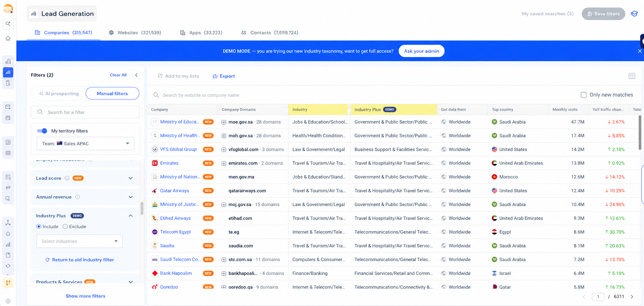Click the filters panel scrollbar
This screenshot has width=644, height=306.
coord(142,209)
